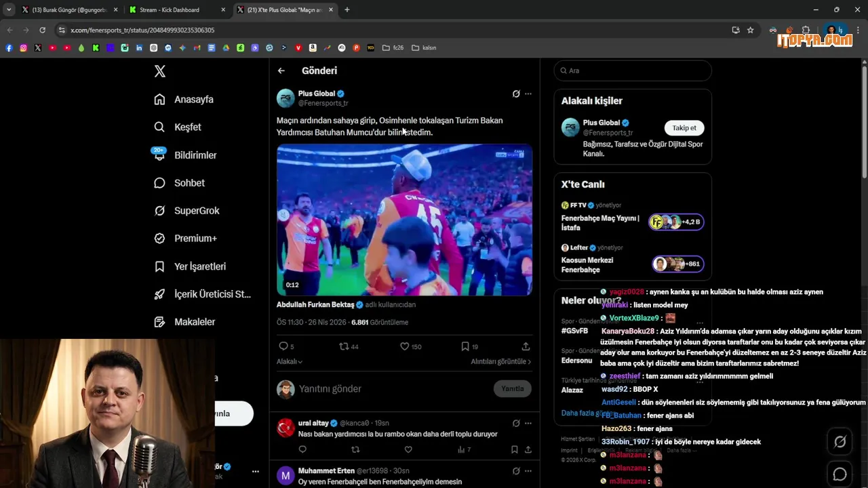The width and height of the screenshot is (868, 488).
Task: Open more options on Plus Global post
Action: click(x=528, y=94)
